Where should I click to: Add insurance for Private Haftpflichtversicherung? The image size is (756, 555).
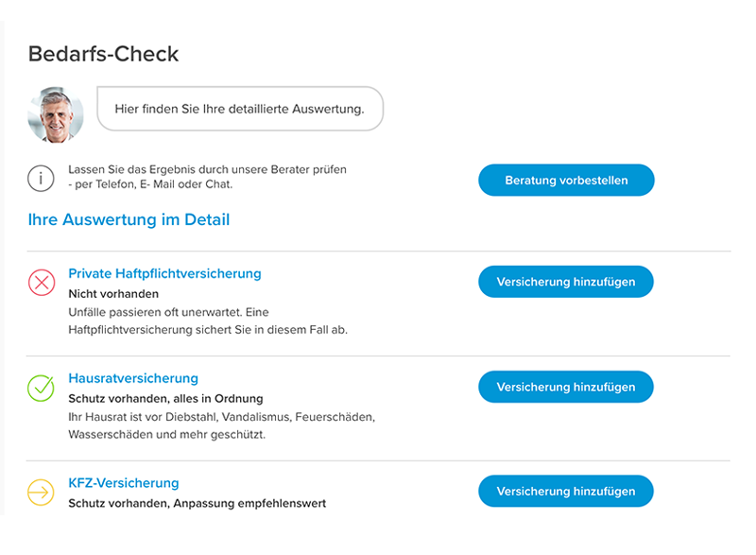click(565, 282)
